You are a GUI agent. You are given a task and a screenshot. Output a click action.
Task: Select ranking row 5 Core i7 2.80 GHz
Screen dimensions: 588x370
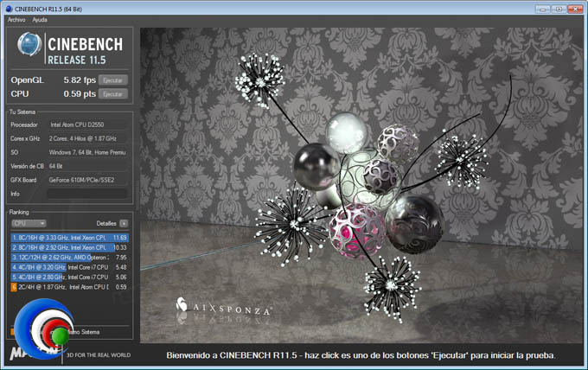click(x=69, y=277)
